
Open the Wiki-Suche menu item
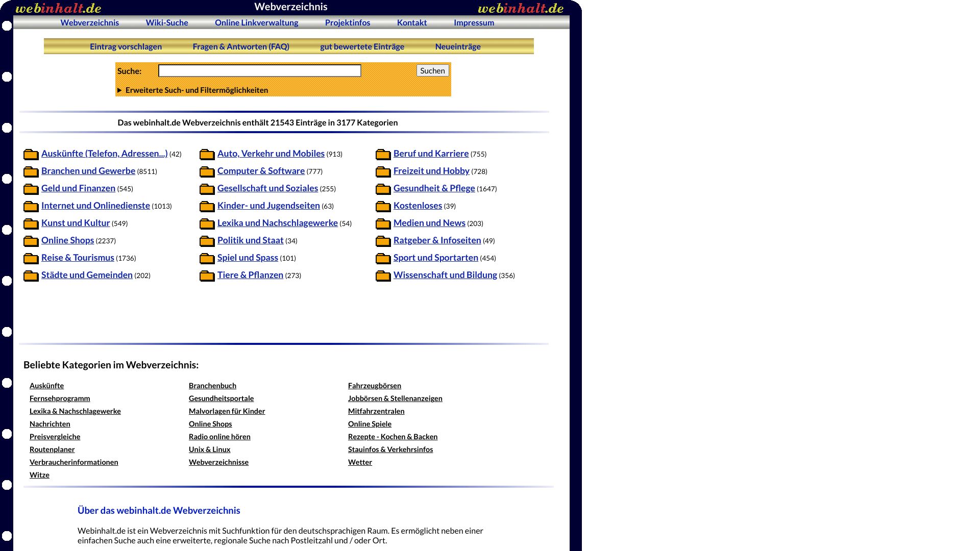pos(167,22)
